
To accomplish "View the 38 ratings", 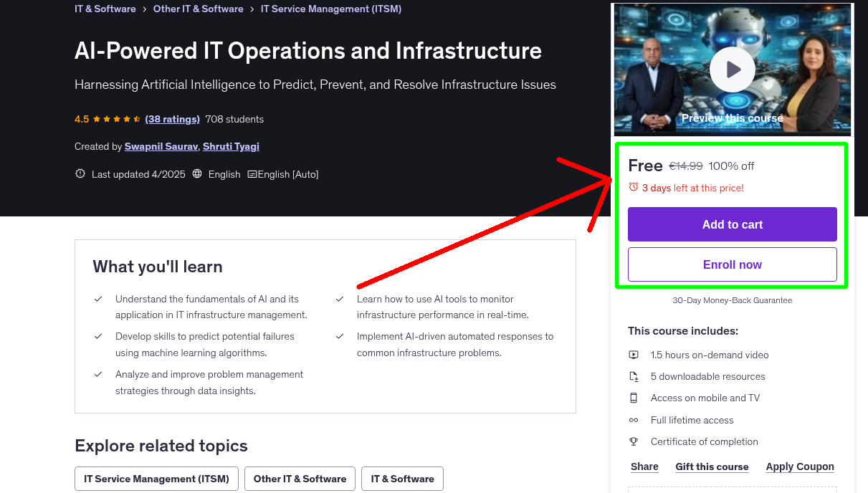I will click(172, 119).
